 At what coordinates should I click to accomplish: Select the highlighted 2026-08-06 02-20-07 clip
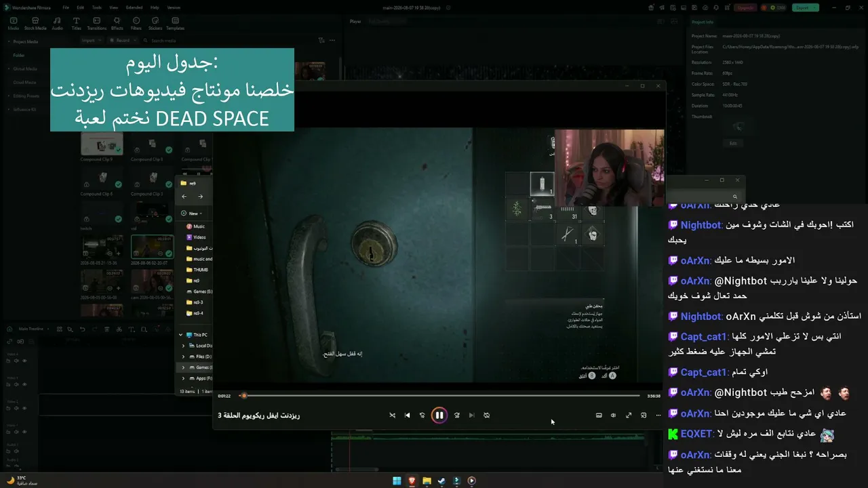pyautogui.click(x=152, y=246)
